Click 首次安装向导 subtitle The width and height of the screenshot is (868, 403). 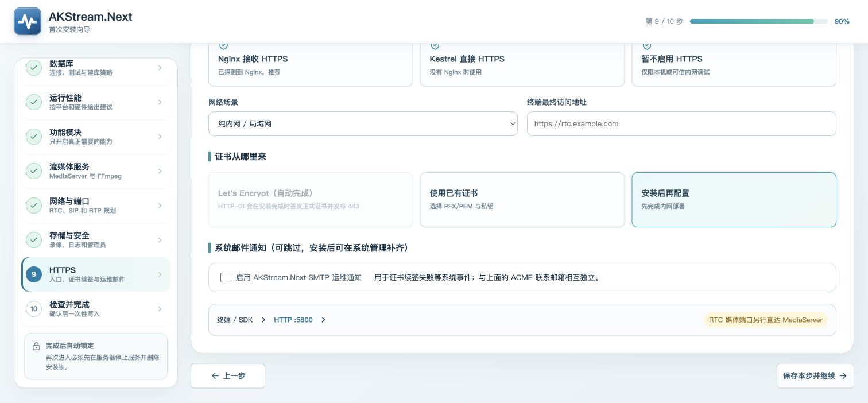pyautogui.click(x=69, y=29)
